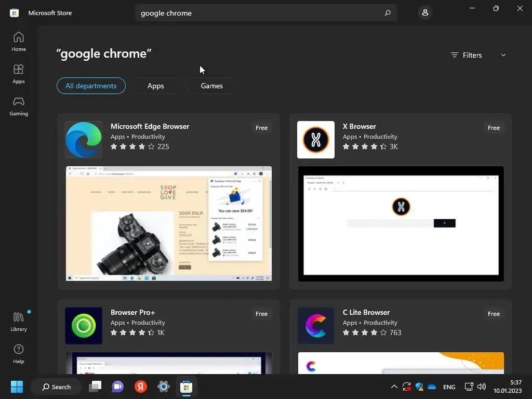The height and width of the screenshot is (399, 532).
Task: Click the Browser Pro+ screenshot preview
Action: pos(169,363)
